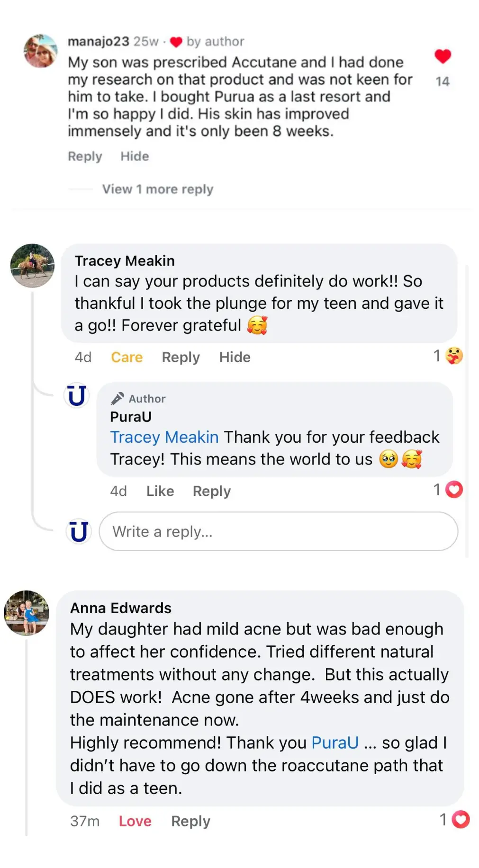The height and width of the screenshot is (868, 479).
Task: Hide Tracey Meakin's comment
Action: [x=235, y=357]
